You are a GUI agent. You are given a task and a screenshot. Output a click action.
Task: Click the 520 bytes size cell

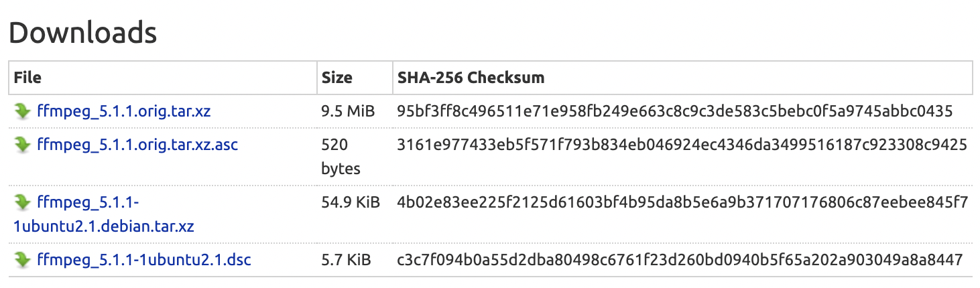click(341, 157)
